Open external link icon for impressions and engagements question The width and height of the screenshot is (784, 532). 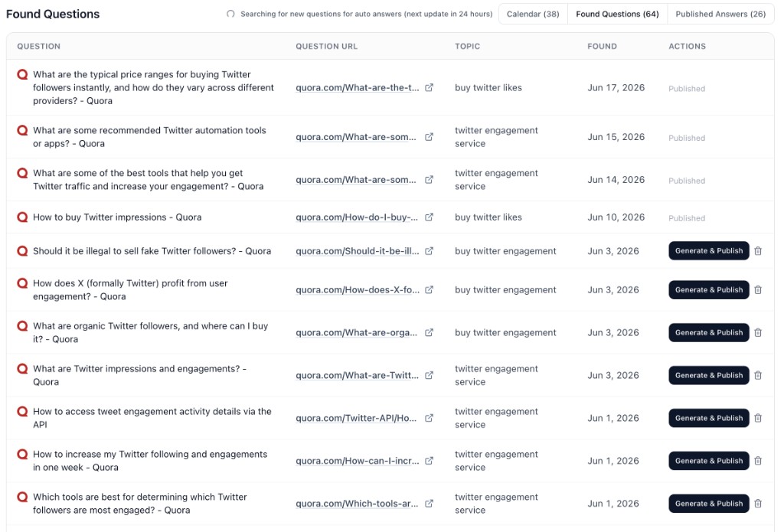(429, 376)
